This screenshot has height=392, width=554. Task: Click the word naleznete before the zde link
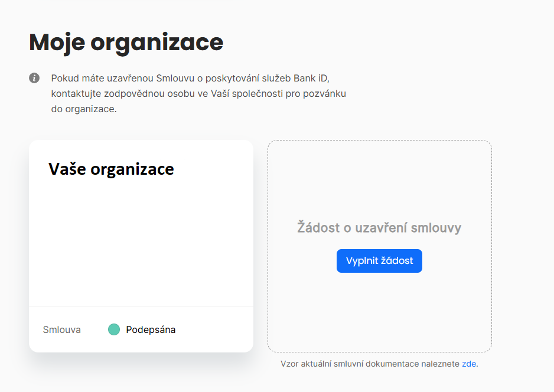click(x=440, y=364)
